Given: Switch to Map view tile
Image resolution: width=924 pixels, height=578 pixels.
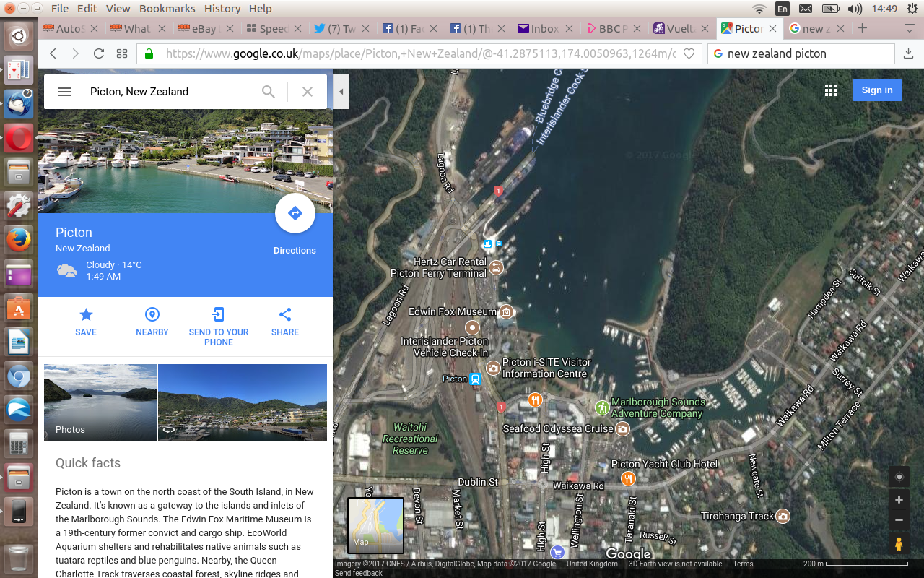Looking at the screenshot, I should [x=375, y=525].
